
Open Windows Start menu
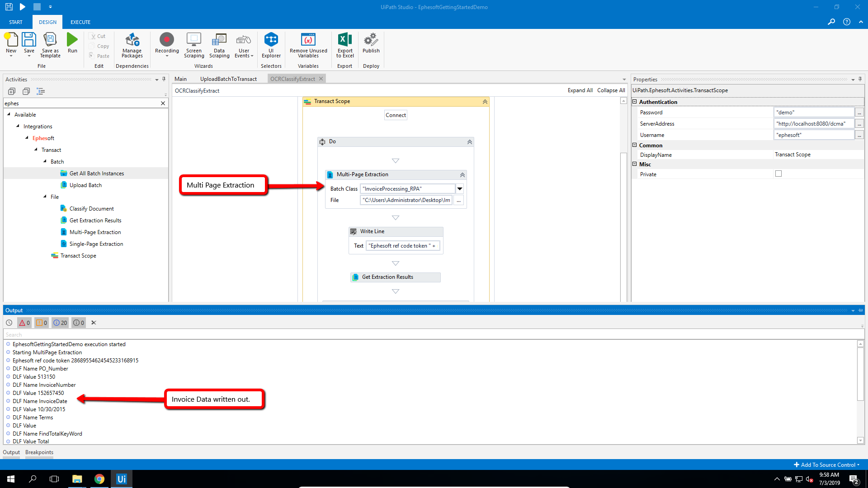[11, 479]
